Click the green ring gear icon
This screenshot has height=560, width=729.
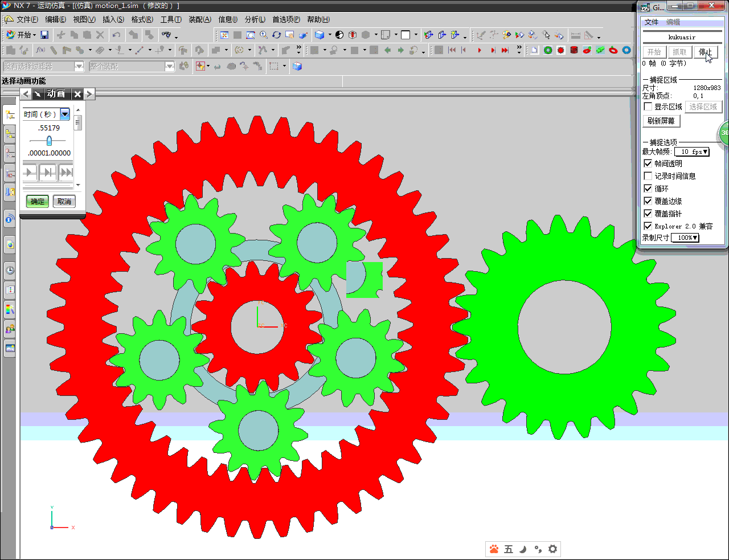click(x=548, y=50)
